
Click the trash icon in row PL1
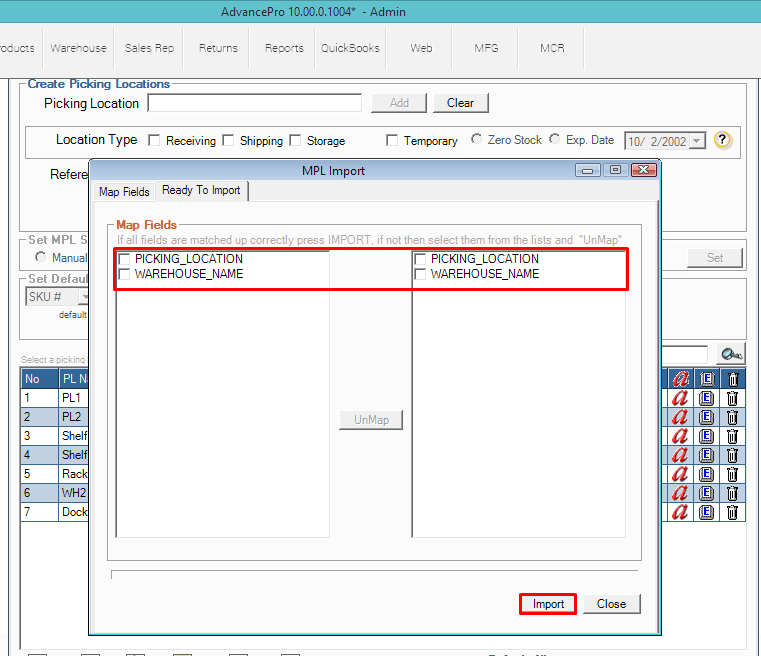[x=732, y=398]
